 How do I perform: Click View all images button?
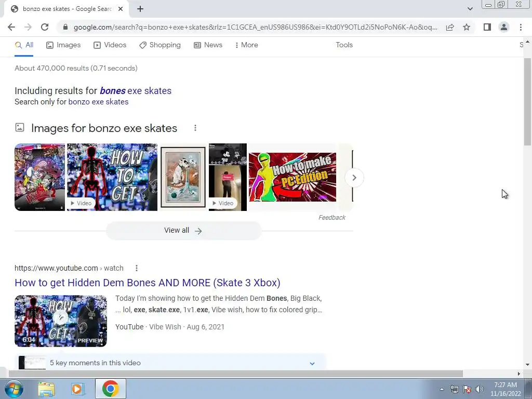click(x=183, y=231)
